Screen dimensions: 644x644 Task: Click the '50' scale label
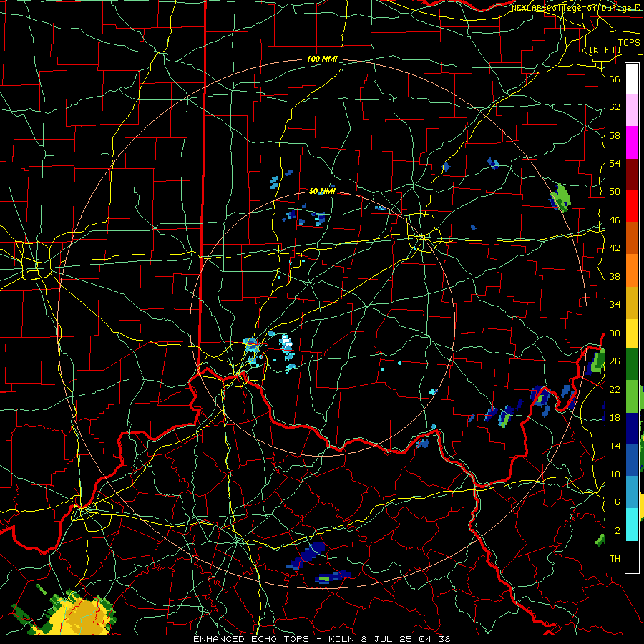click(x=615, y=191)
